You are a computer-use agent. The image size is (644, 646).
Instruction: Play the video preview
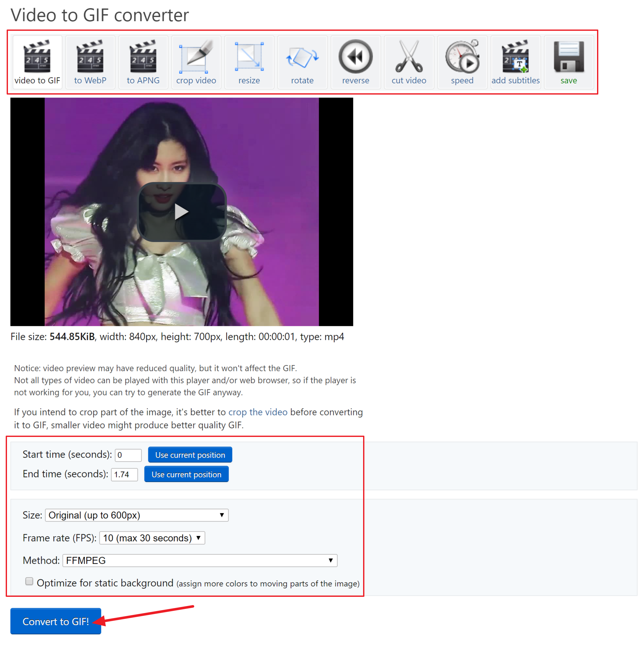(x=182, y=212)
